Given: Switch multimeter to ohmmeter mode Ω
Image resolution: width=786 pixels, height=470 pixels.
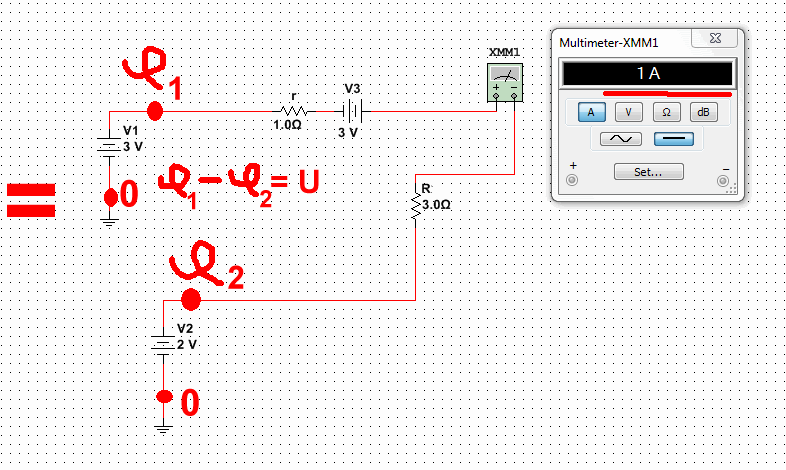Looking at the screenshot, I should 666,112.
